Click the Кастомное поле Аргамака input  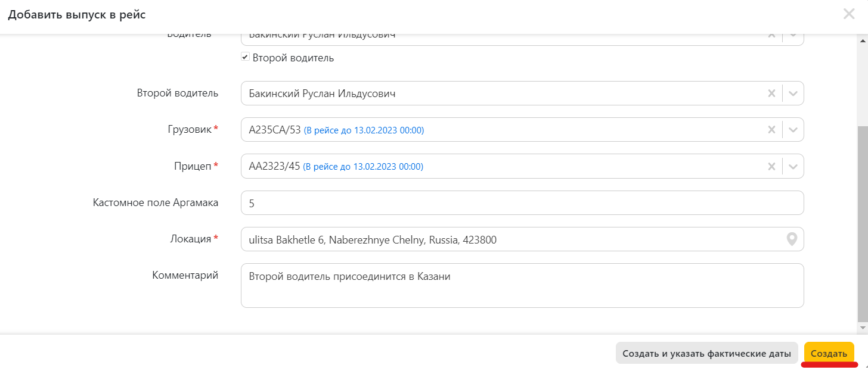[522, 203]
